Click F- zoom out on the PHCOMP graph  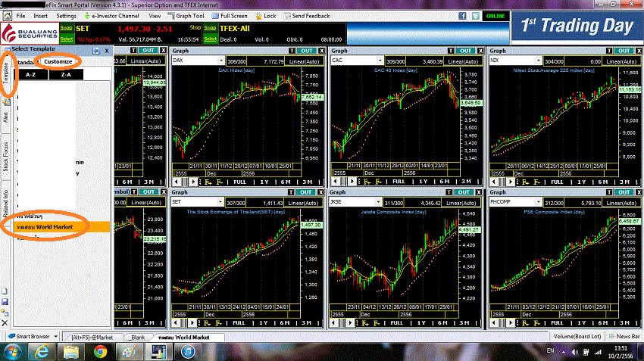click(x=537, y=323)
